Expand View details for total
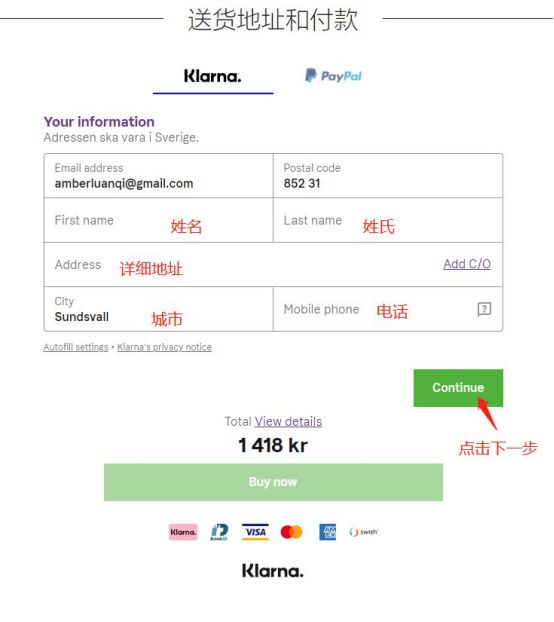554x622 pixels. (288, 421)
